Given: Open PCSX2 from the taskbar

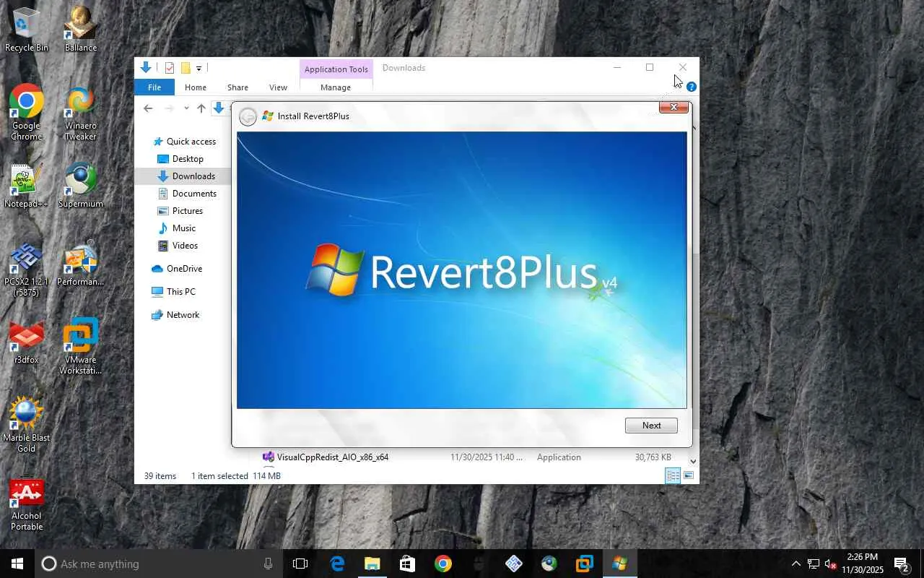Looking at the screenshot, I should coord(513,564).
